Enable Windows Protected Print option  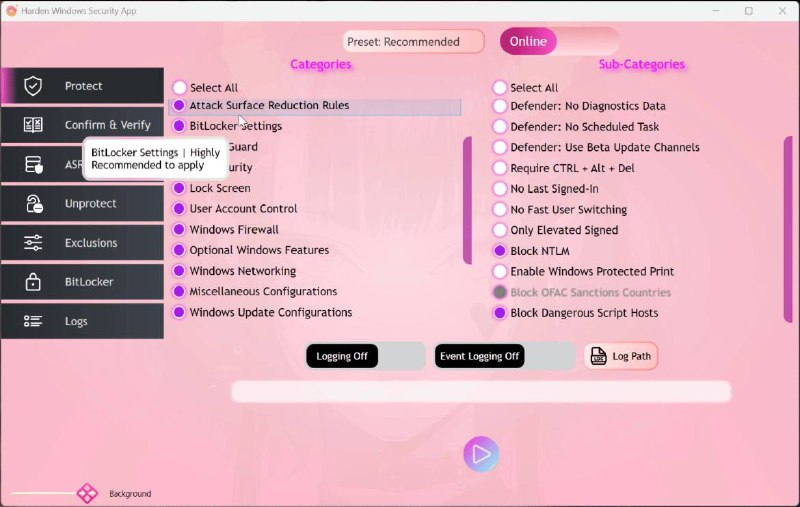500,271
